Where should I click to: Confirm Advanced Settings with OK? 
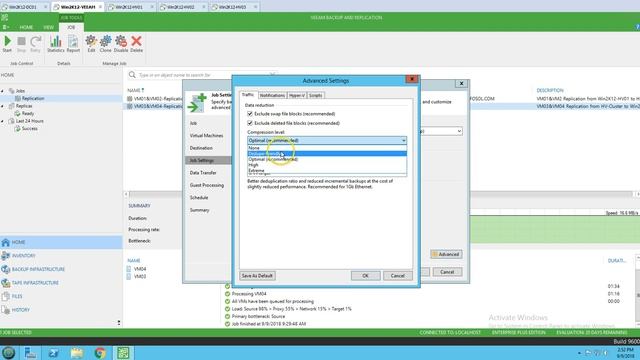point(365,276)
